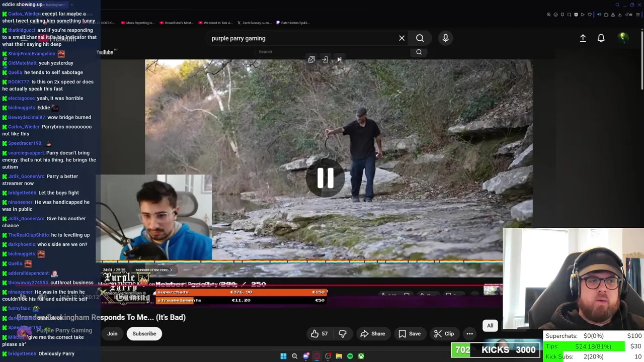Open the Windows Start button
This screenshot has height=362, width=644.
tap(283, 356)
